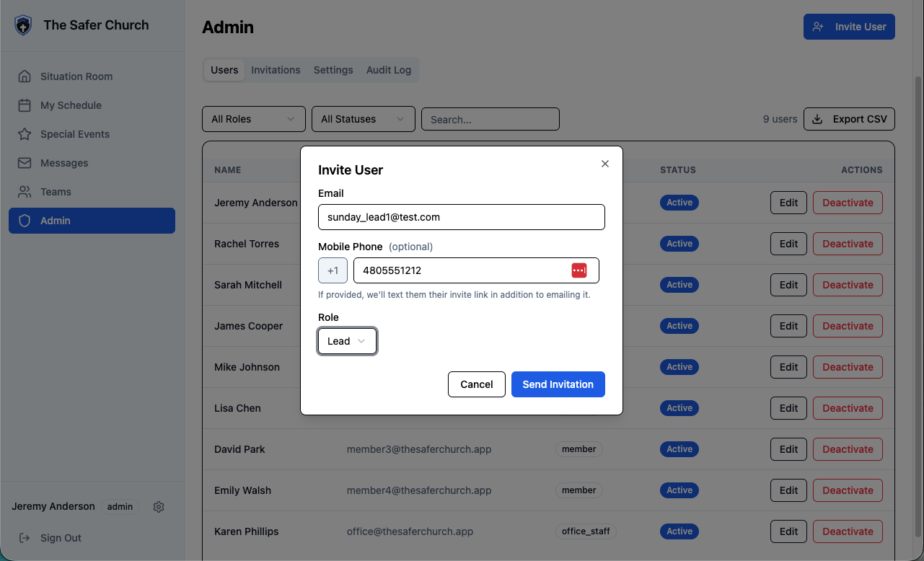
Task: Open Special Events page
Action: pyautogui.click(x=92, y=134)
